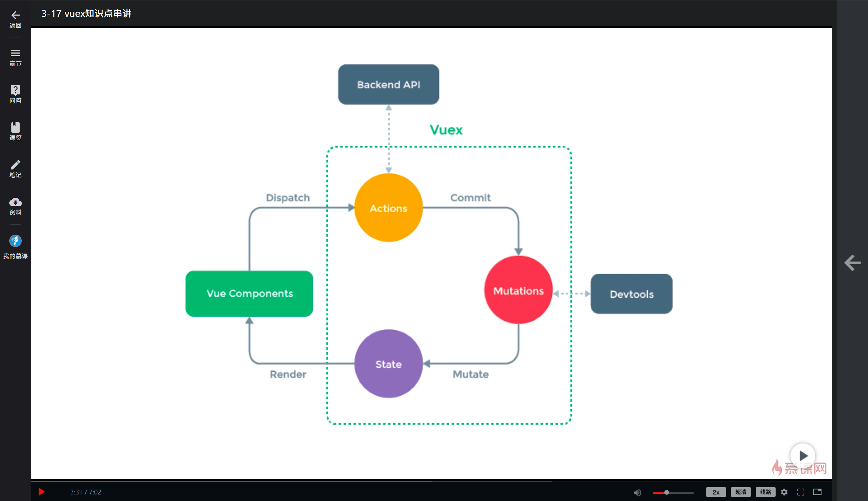
Task: Open the 资料 download materials icon
Action: point(15,202)
